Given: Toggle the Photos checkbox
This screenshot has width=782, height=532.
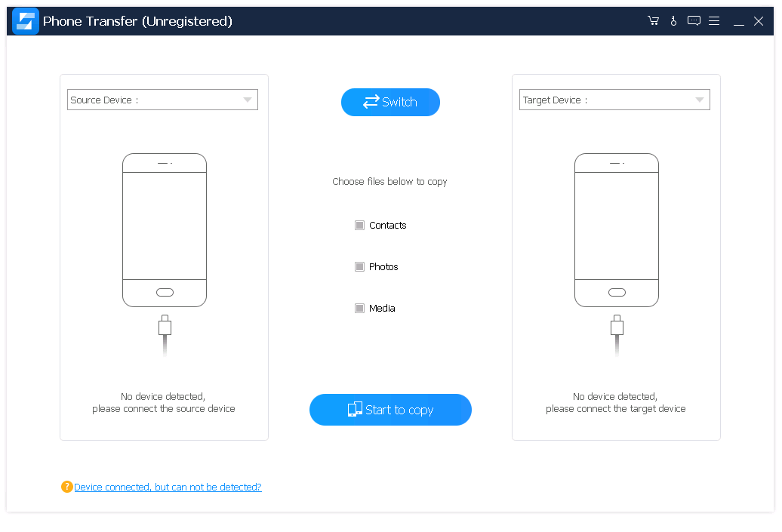Looking at the screenshot, I should [x=360, y=266].
